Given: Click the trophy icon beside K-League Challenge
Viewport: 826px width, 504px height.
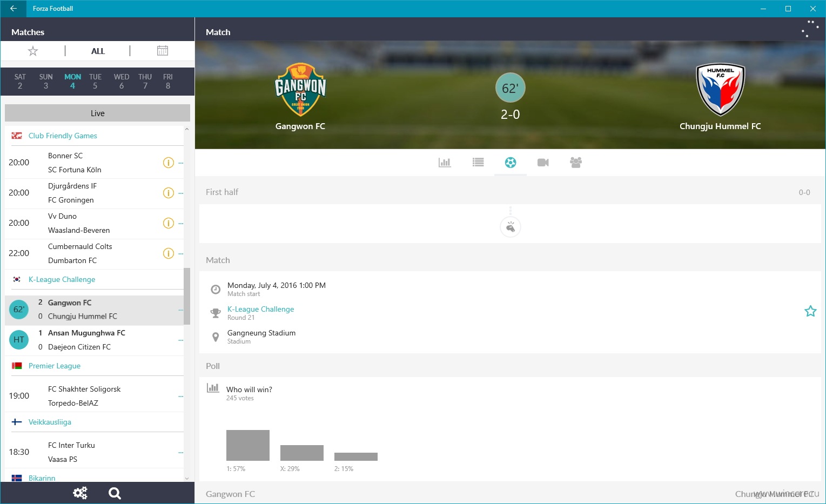Looking at the screenshot, I should coord(216,313).
